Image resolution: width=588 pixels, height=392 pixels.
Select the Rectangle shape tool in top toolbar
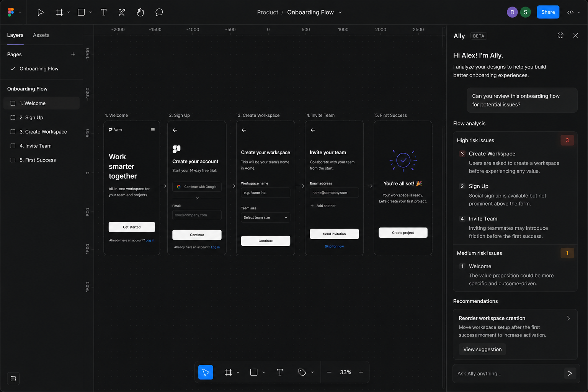[81, 12]
